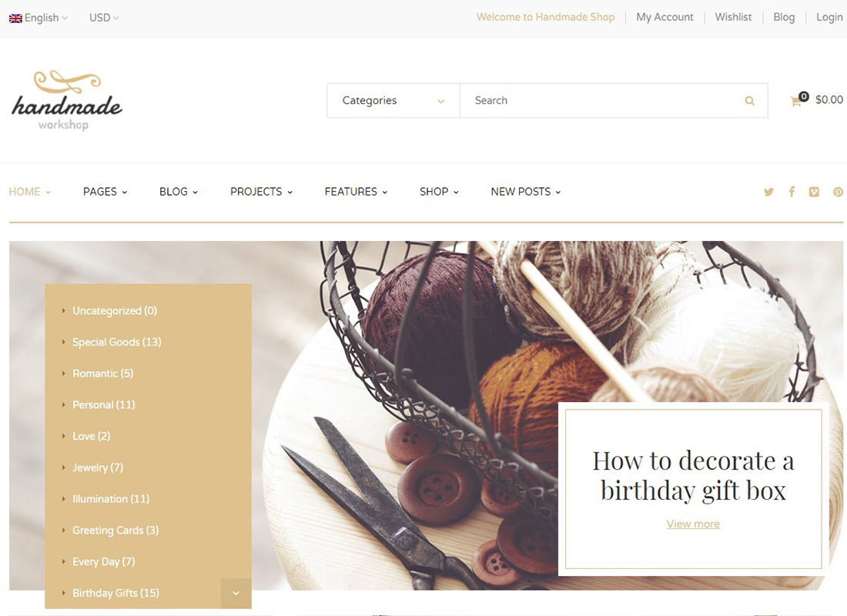Open the Wishlist link
This screenshot has height=616, width=847.
coord(733,17)
